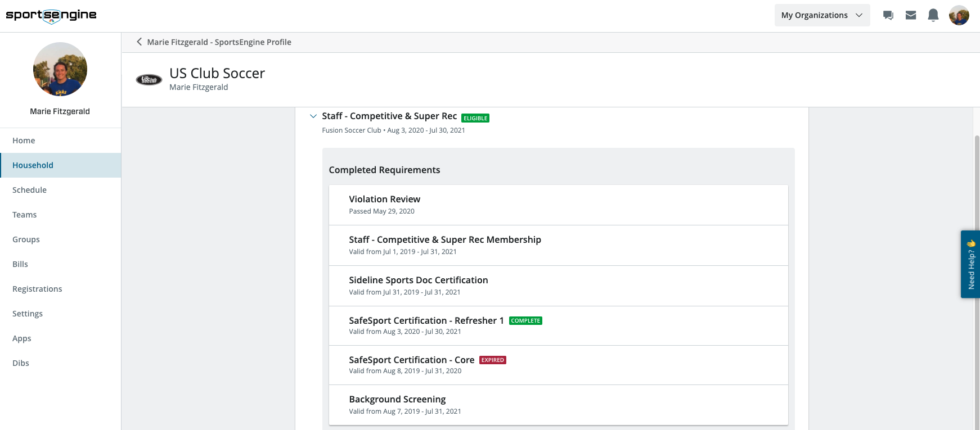Collapse the Staff - Competitive & Super Rec section
980x430 pixels.
(313, 116)
